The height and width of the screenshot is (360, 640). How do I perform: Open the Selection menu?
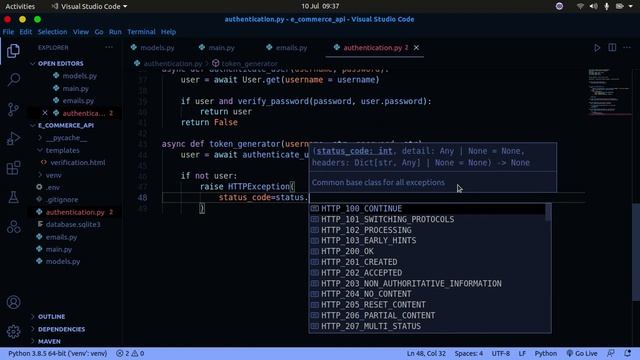pyautogui.click(x=52, y=32)
